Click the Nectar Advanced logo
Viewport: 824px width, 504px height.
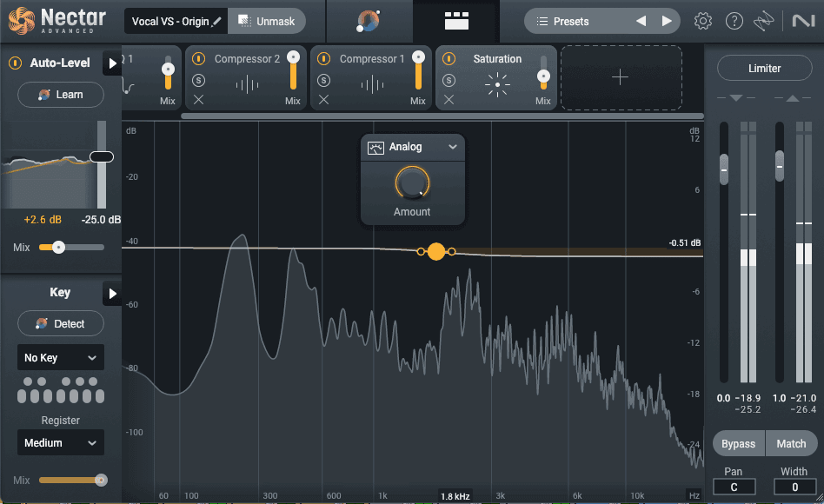(x=57, y=21)
